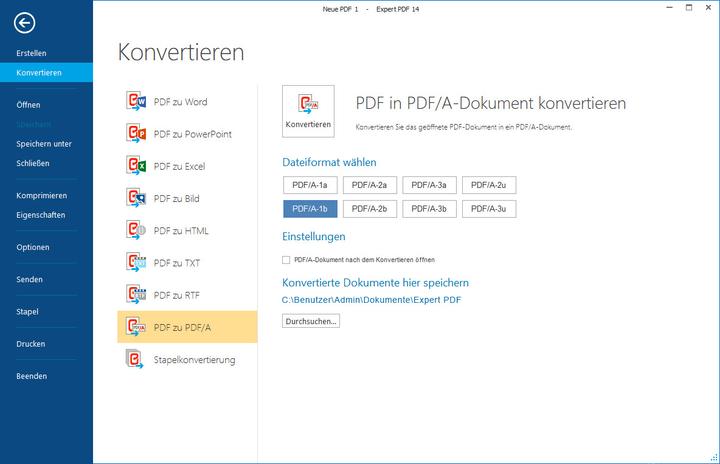This screenshot has height=464, width=720.
Task: Open Senden in the sidebar
Action: coord(29,279)
